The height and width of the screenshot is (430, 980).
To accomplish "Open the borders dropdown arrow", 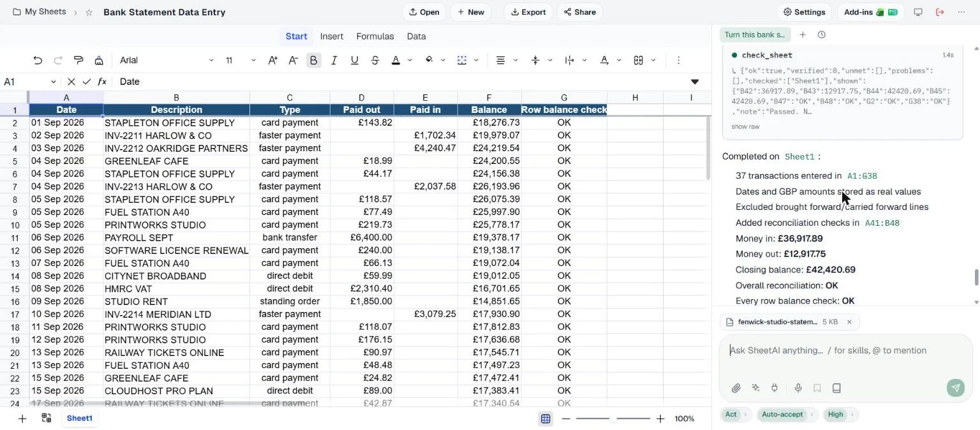I will coord(476,60).
